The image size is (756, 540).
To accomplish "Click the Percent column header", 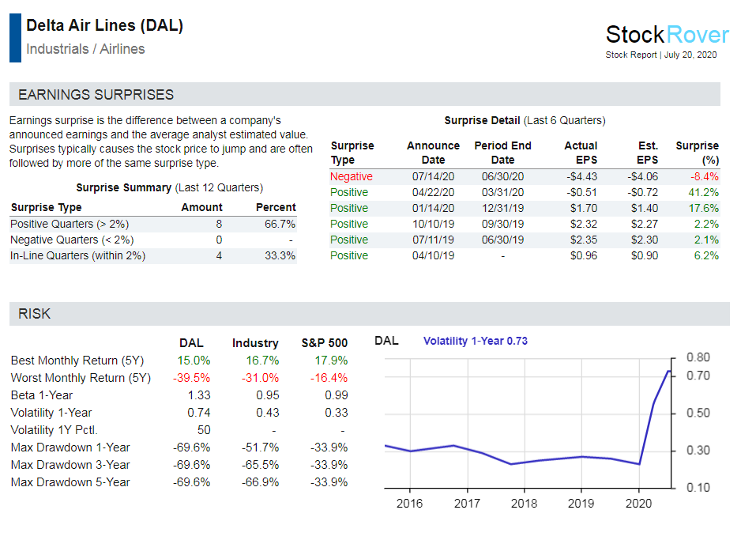I will 276,207.
